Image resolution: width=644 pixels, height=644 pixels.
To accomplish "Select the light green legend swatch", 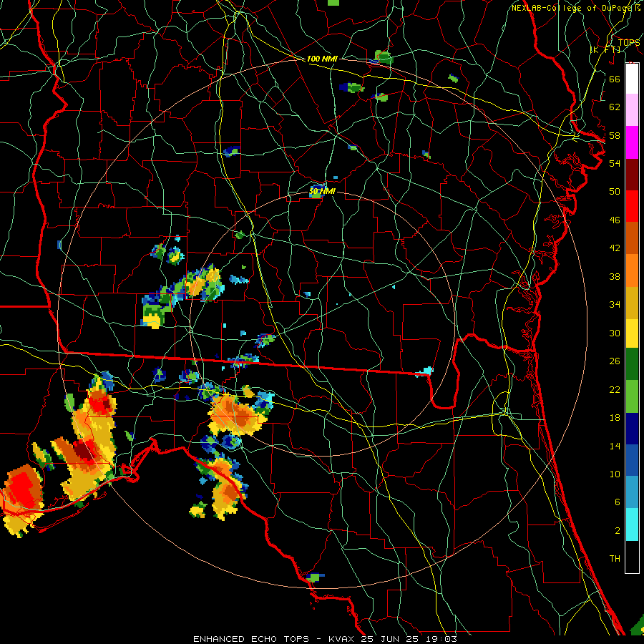I will click(x=632, y=396).
